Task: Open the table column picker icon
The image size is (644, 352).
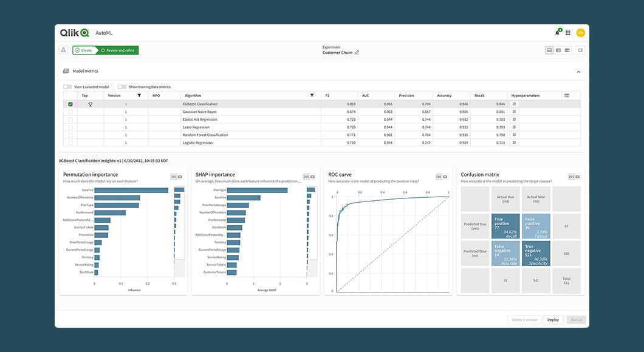Action: click(x=566, y=95)
